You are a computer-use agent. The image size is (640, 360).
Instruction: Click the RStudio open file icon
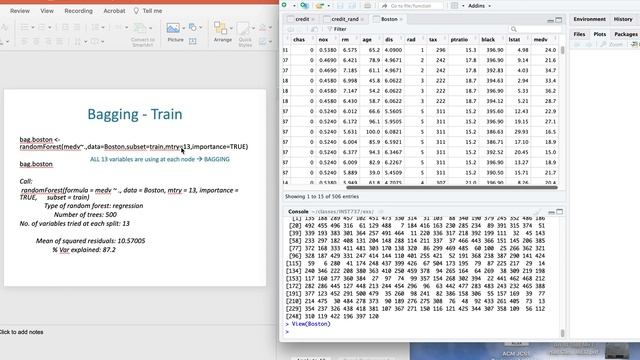(x=320, y=6)
